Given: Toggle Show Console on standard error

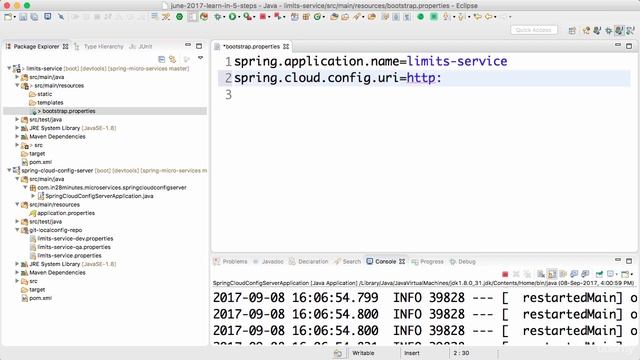Looking at the screenshot, I should (x=585, y=274).
